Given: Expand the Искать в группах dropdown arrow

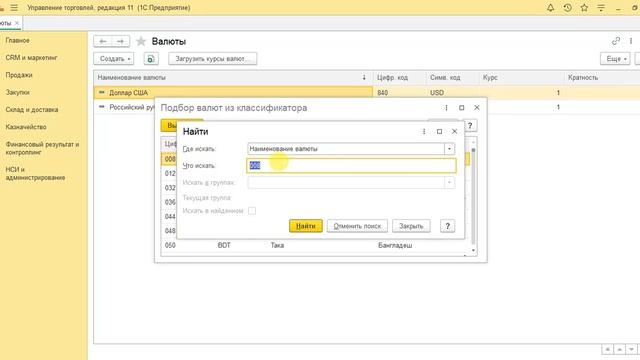Looking at the screenshot, I should tap(449, 182).
